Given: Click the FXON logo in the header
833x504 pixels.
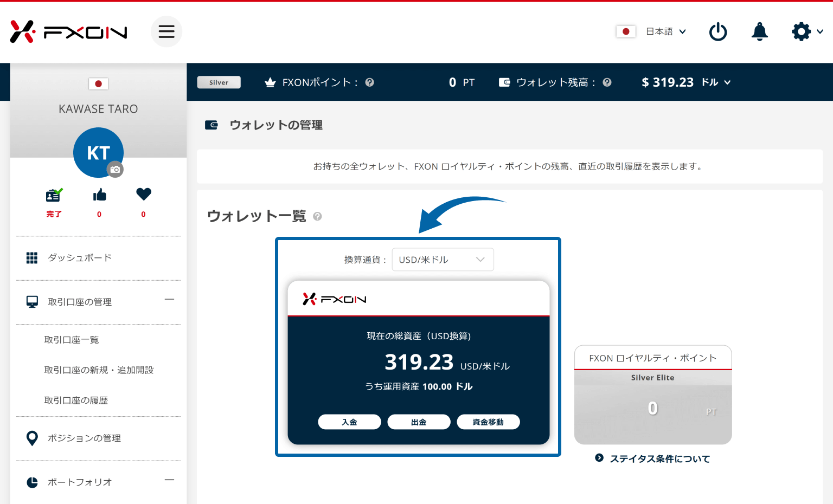Looking at the screenshot, I should point(68,31).
